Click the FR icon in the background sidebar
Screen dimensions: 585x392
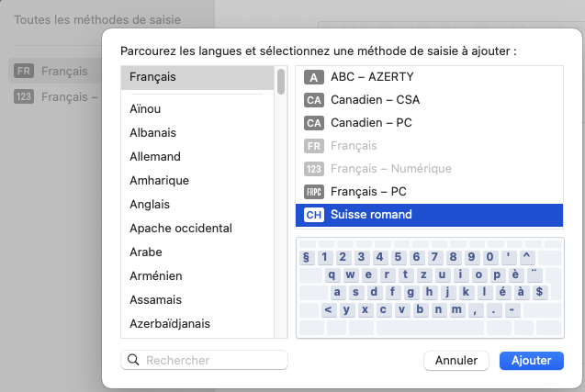tap(25, 71)
